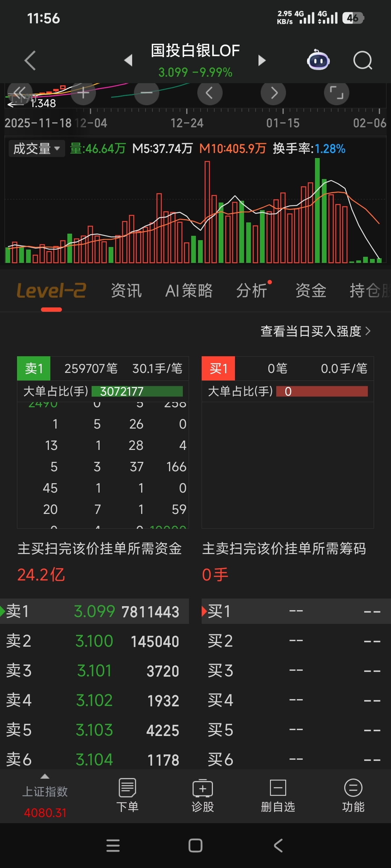Open the search magnifier icon
391x868 pixels.
point(363,60)
